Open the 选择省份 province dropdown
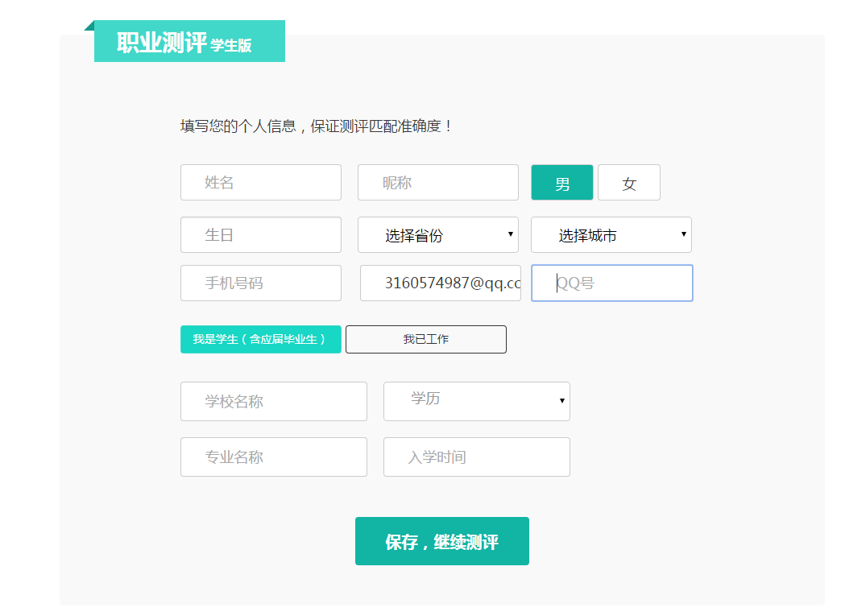 point(437,235)
